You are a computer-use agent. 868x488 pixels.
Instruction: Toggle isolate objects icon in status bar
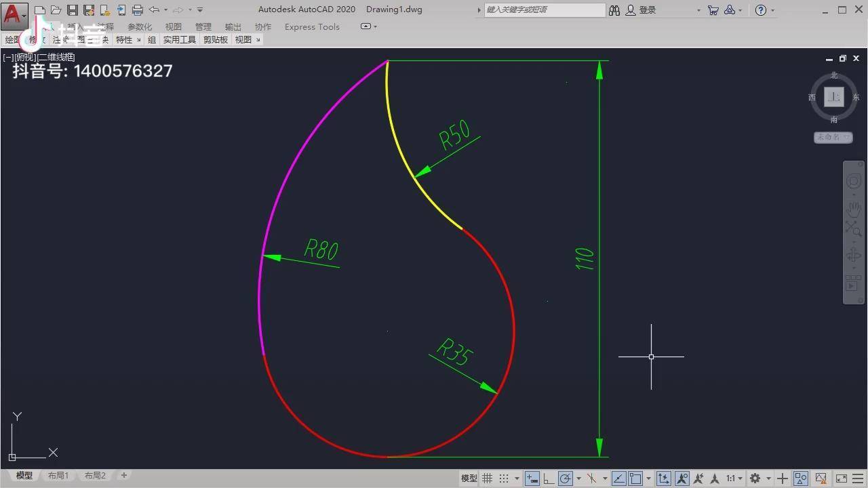pyautogui.click(x=800, y=479)
